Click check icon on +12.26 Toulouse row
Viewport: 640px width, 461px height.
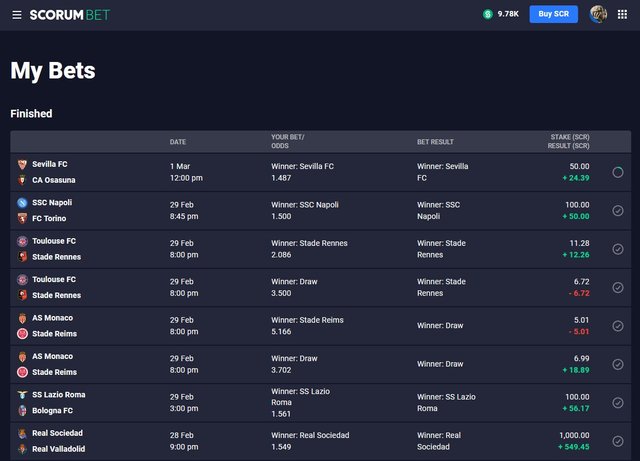618,249
